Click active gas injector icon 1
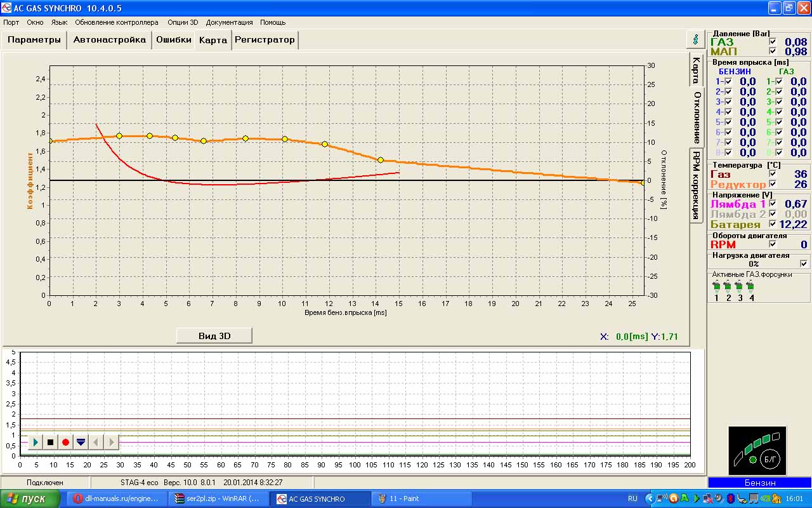Viewport: 812px width, 508px height. (717, 287)
